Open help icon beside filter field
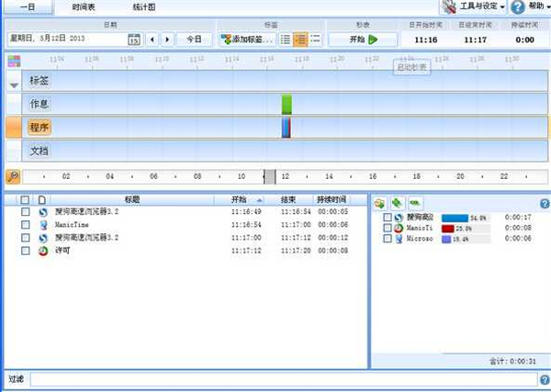 (x=545, y=379)
